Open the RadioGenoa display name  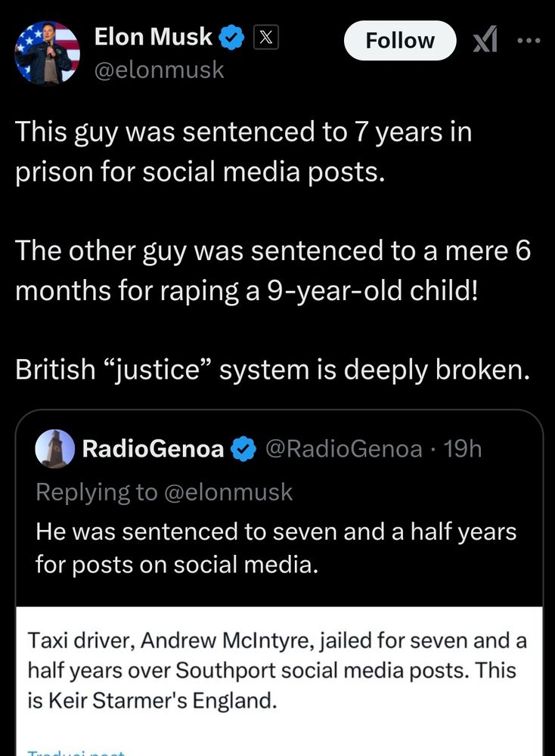pyautogui.click(x=153, y=449)
